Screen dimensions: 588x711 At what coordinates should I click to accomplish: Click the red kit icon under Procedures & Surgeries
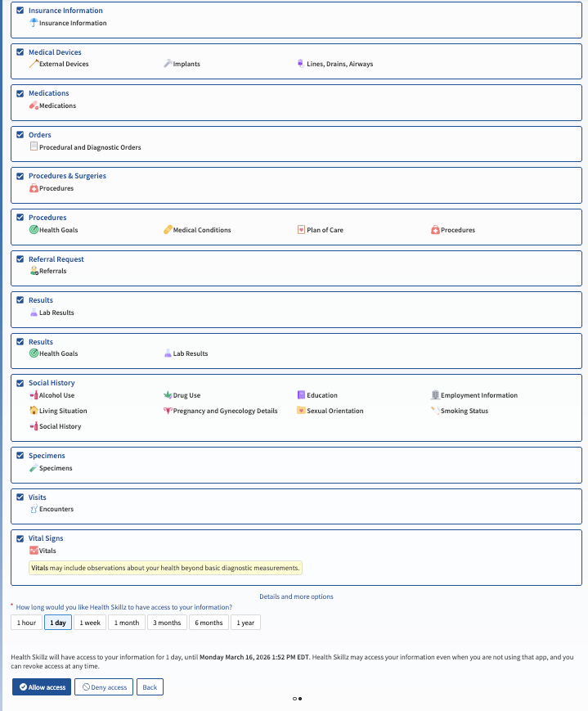[x=34, y=188]
